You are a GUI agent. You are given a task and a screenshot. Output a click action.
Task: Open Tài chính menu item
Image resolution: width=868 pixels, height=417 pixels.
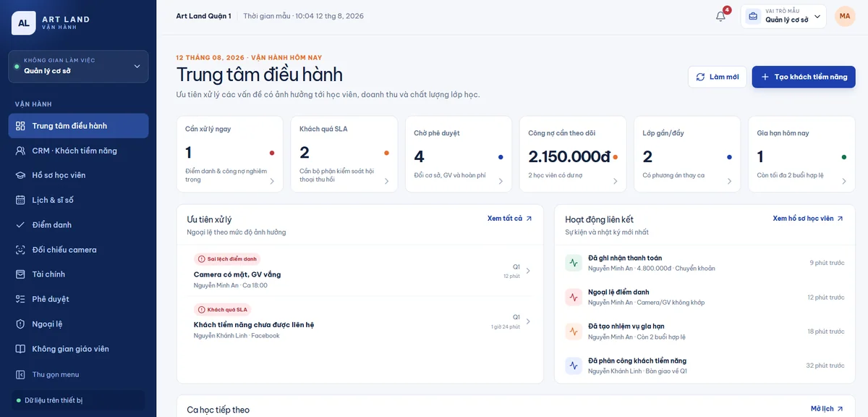click(x=78, y=274)
